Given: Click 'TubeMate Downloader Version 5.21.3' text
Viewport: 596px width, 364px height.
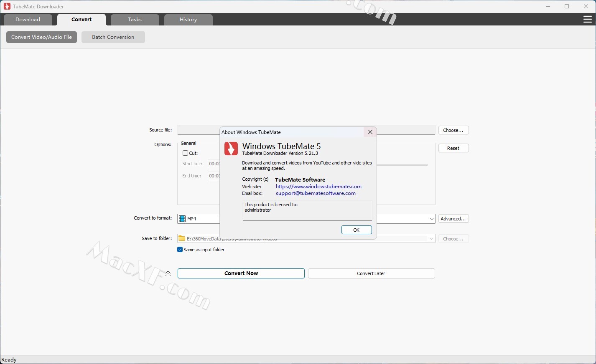Looking at the screenshot, I should pyautogui.click(x=280, y=154).
